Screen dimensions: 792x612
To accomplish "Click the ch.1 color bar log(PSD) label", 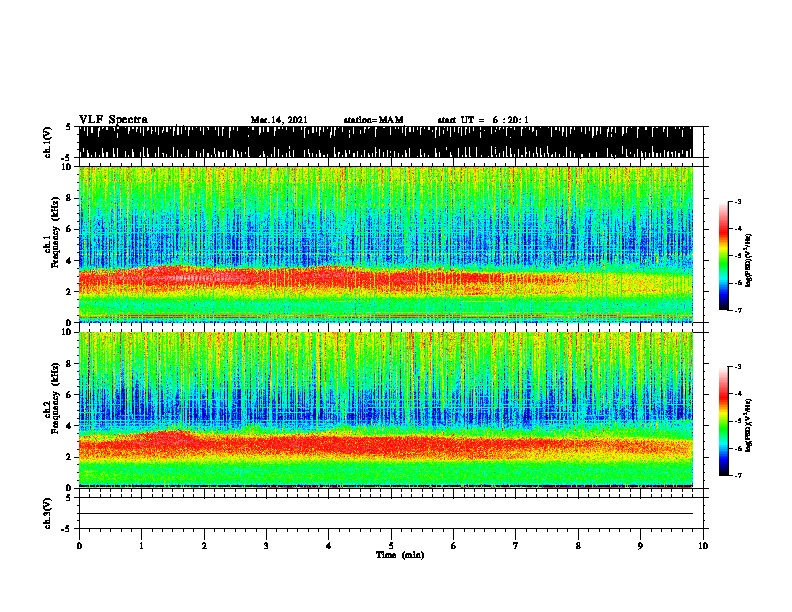I will click(749, 260).
